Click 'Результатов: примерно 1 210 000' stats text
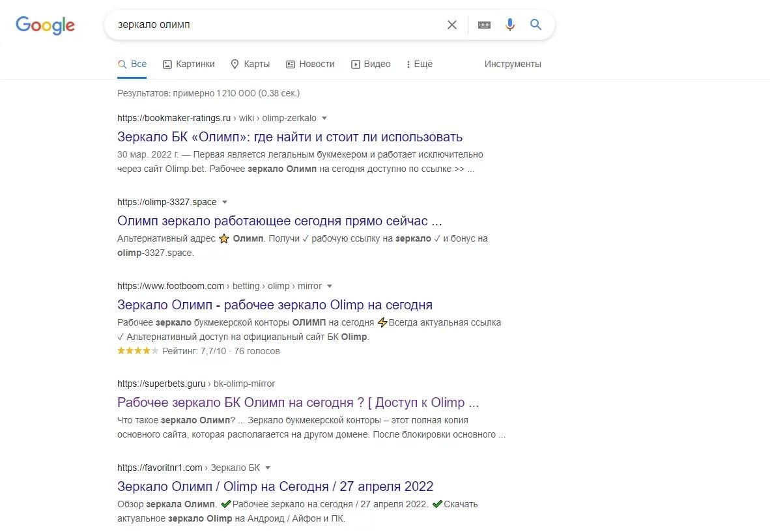 pos(208,93)
